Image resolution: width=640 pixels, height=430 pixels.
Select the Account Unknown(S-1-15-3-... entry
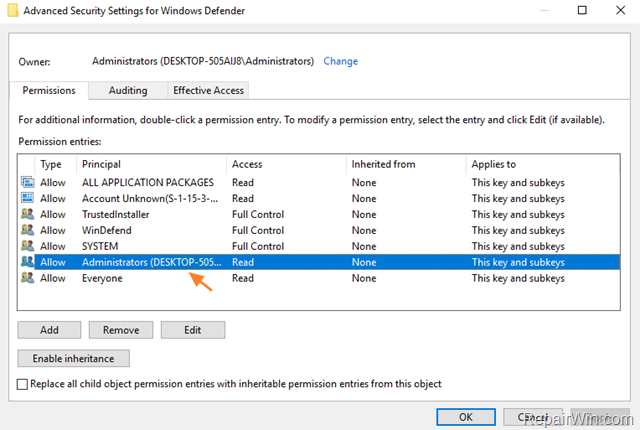pyautogui.click(x=150, y=198)
